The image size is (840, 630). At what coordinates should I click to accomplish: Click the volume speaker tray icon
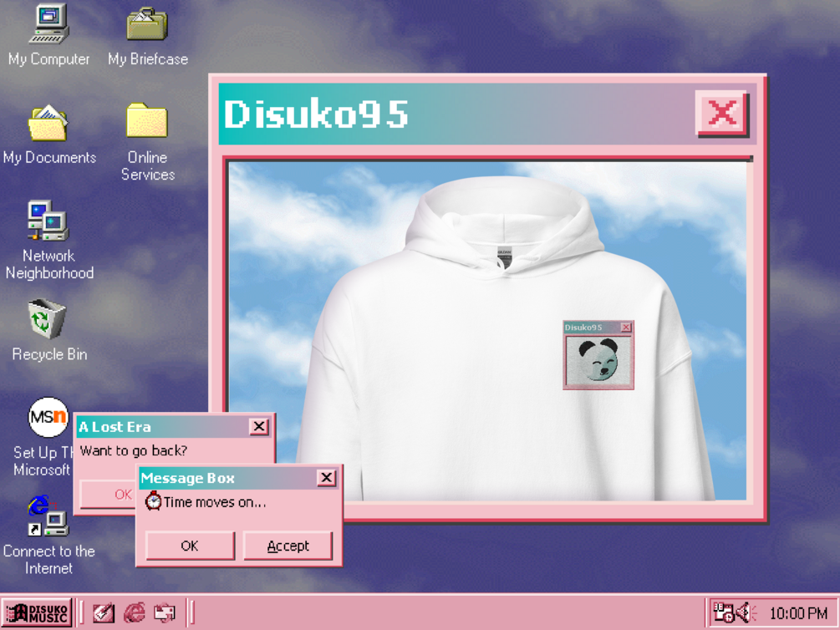[x=746, y=612]
